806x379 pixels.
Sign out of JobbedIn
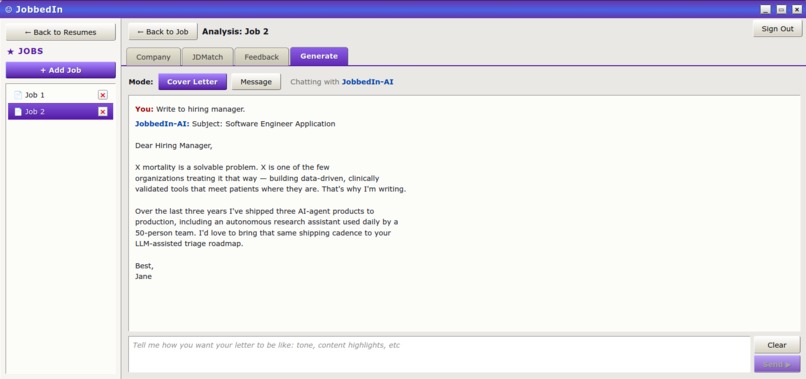[x=777, y=29]
